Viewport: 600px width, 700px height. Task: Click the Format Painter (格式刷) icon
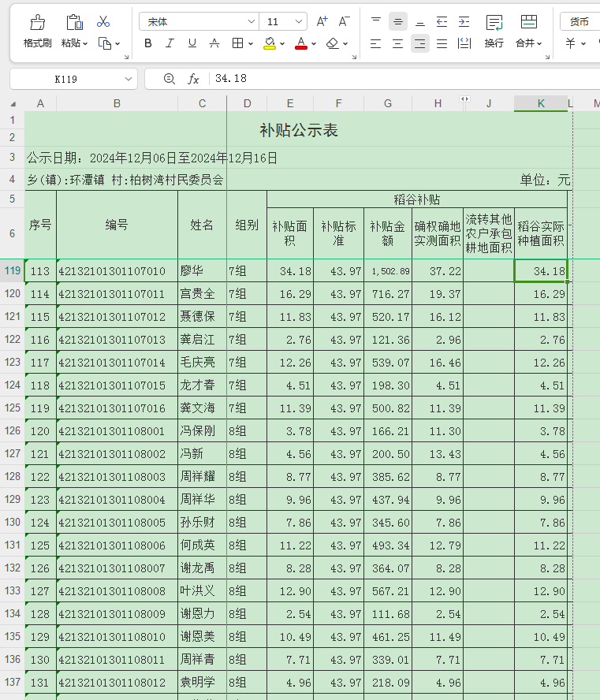(x=38, y=22)
